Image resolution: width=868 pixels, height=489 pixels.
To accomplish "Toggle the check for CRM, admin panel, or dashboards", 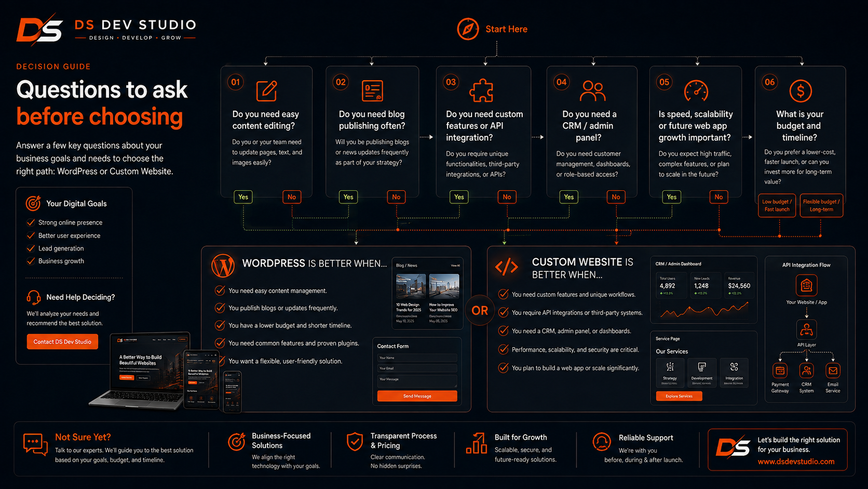I will [503, 331].
